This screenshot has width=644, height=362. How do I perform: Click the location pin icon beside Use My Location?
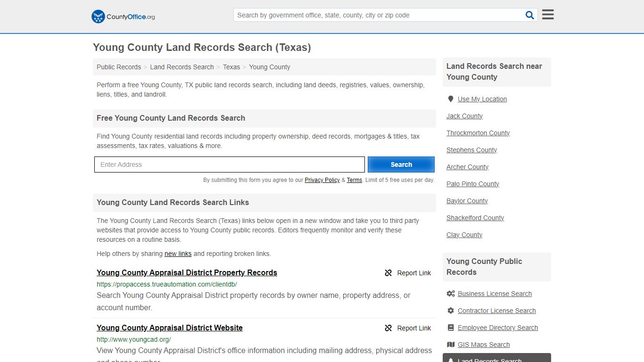(451, 99)
